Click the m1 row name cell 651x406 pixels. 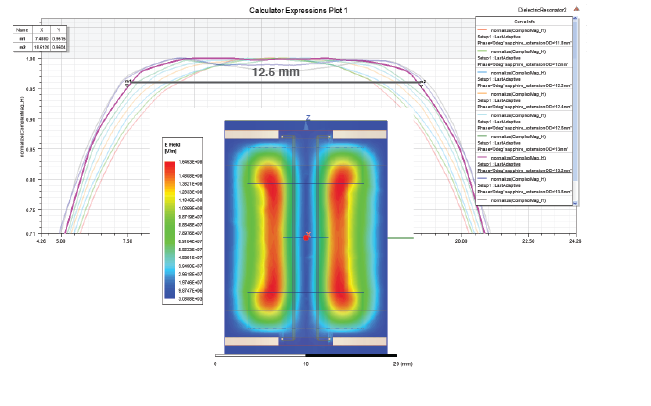pyautogui.click(x=22, y=39)
